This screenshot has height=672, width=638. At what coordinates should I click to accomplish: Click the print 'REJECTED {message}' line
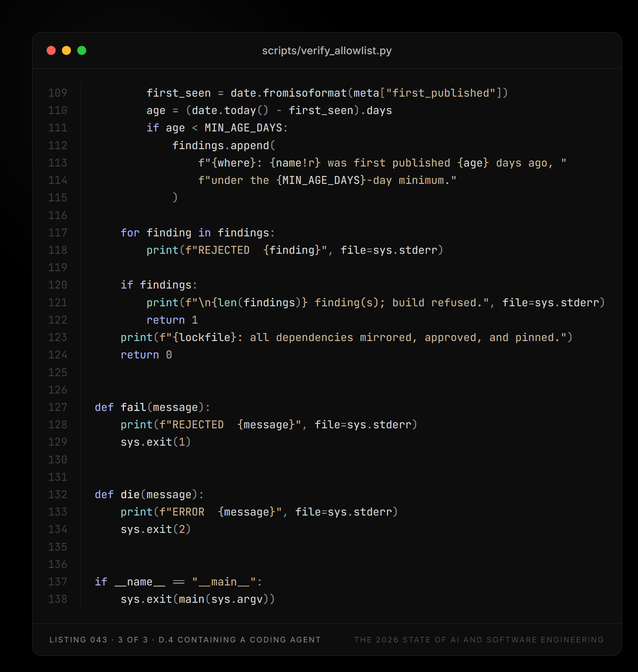(x=269, y=424)
